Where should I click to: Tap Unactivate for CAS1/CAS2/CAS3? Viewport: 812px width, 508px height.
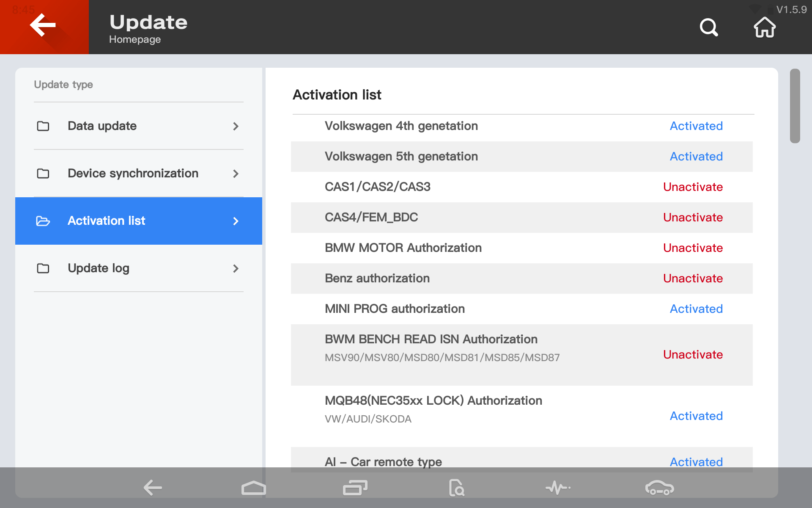[693, 187]
